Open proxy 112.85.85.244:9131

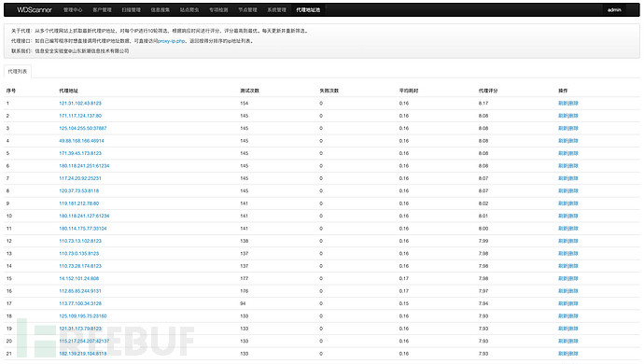point(80,291)
